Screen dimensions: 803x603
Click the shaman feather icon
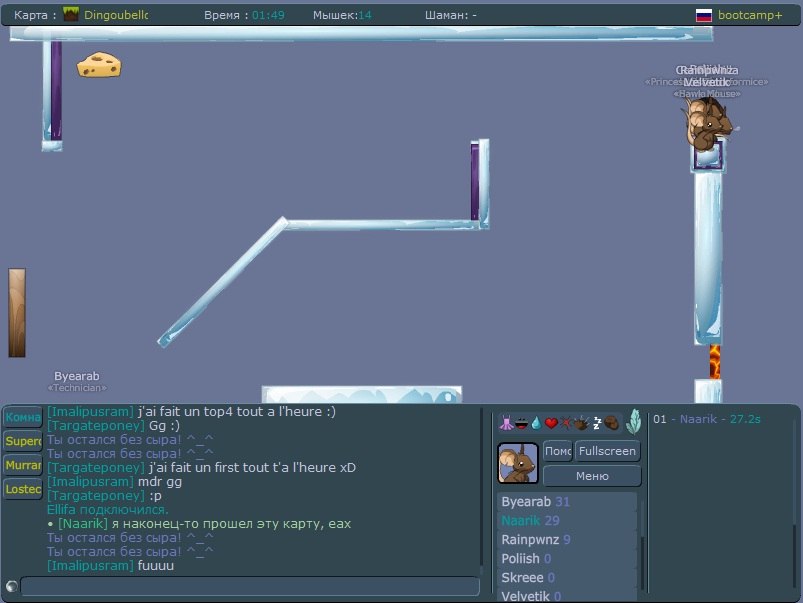point(633,421)
